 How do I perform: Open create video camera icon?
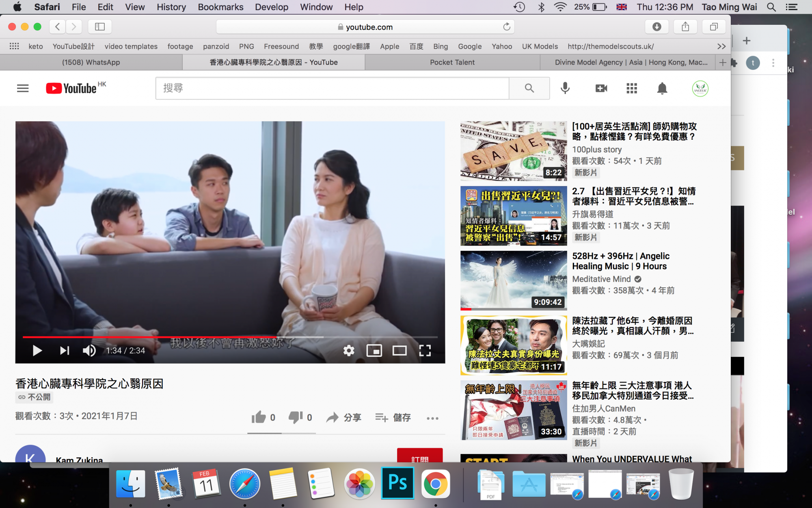tap(601, 88)
